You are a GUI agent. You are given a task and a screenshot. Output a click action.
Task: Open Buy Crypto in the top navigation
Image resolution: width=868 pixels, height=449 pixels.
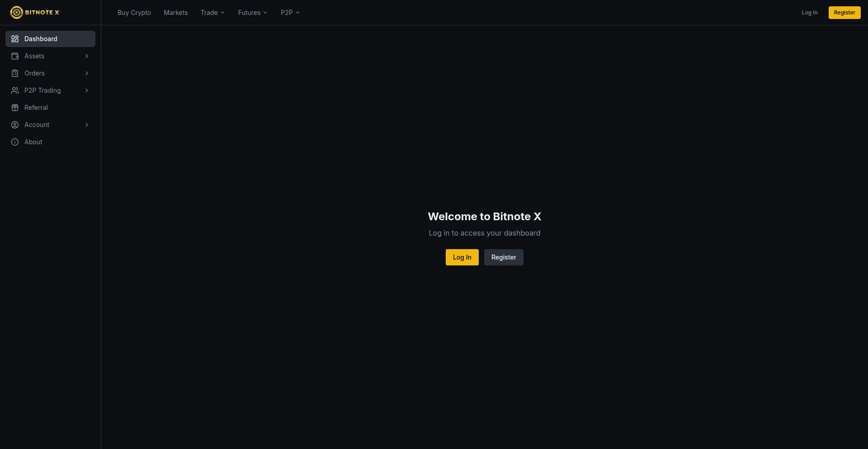tap(134, 13)
